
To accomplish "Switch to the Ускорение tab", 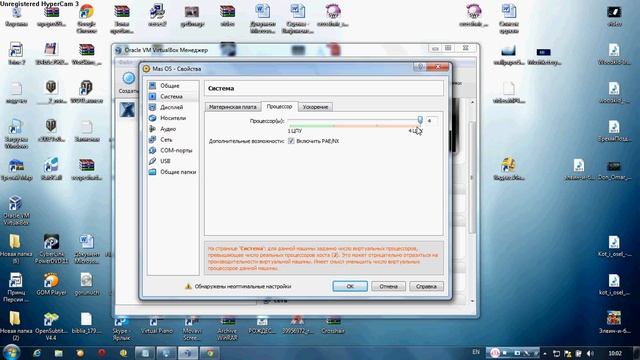I will click(316, 107).
